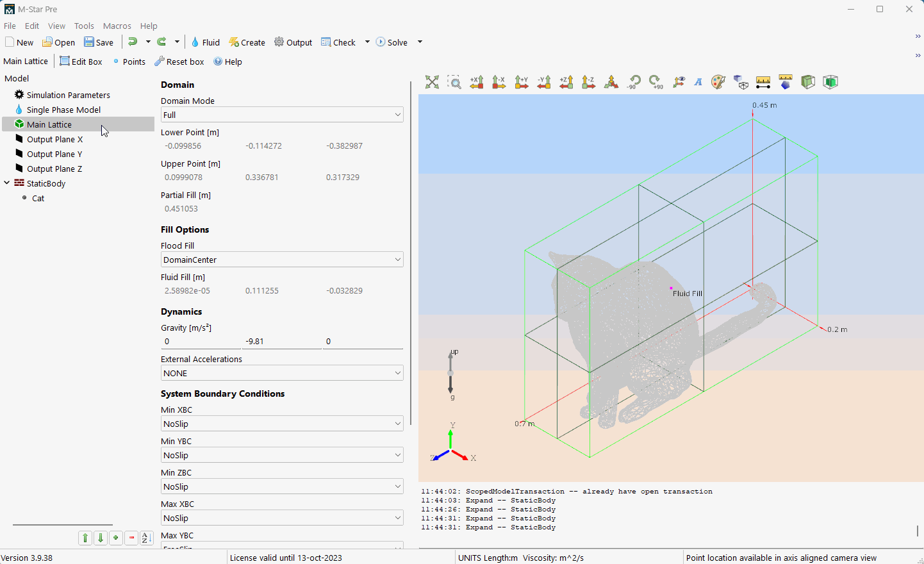The width and height of the screenshot is (924, 564).
Task: Toggle axes visibility eye icon
Action: (x=679, y=82)
